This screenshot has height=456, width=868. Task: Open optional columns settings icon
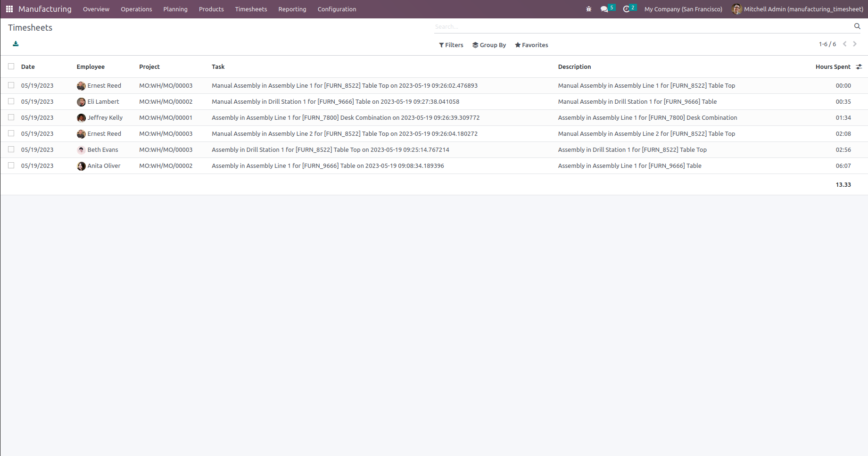pyautogui.click(x=859, y=67)
